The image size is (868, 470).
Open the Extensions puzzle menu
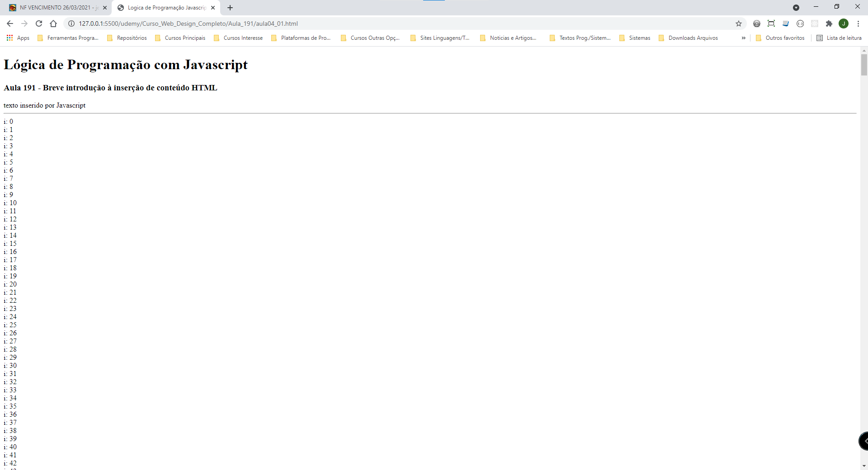click(829, 23)
